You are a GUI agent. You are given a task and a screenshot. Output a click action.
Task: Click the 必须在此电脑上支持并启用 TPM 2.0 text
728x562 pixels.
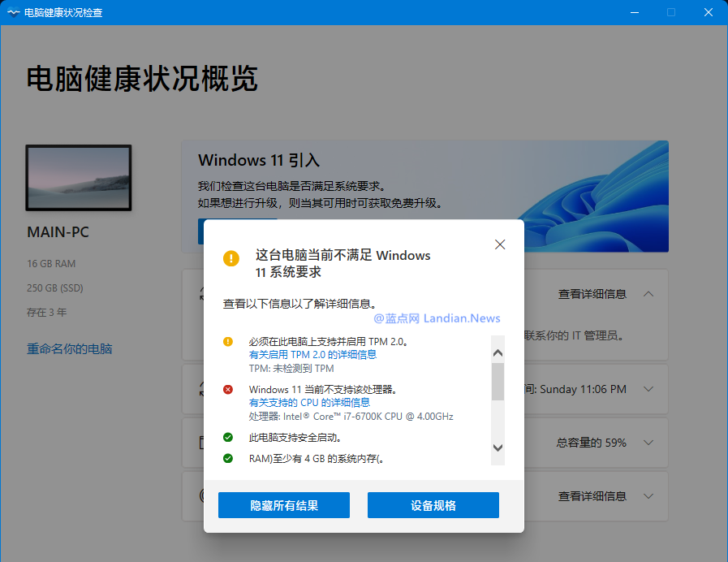click(x=328, y=342)
